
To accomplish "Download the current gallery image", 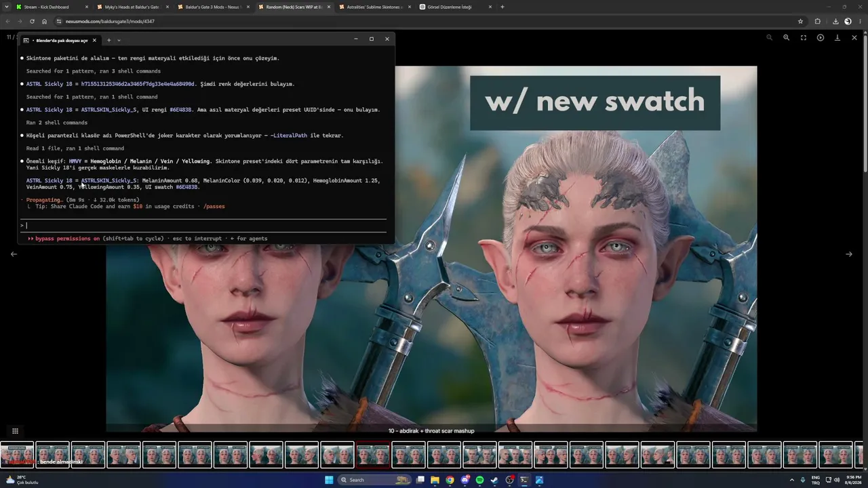I will (x=837, y=37).
